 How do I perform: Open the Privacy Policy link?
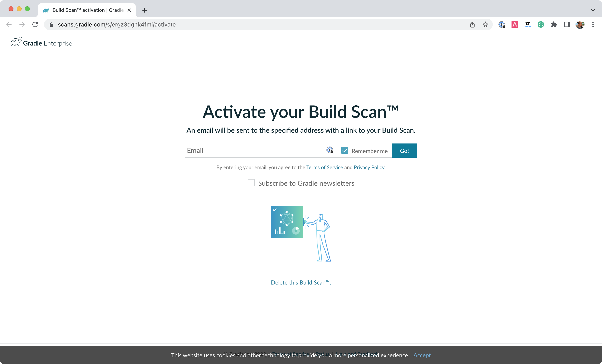click(x=369, y=167)
